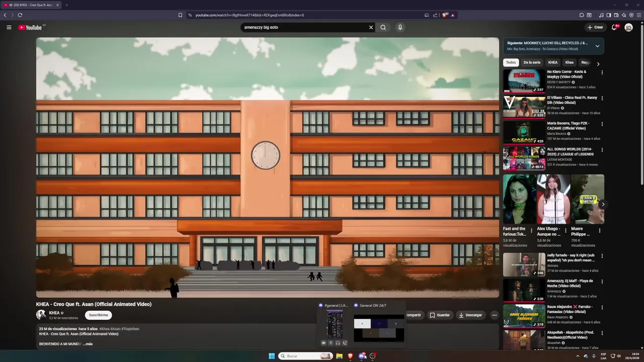Show more filter chips with right arrow
The image size is (644, 362).
pyautogui.click(x=598, y=64)
